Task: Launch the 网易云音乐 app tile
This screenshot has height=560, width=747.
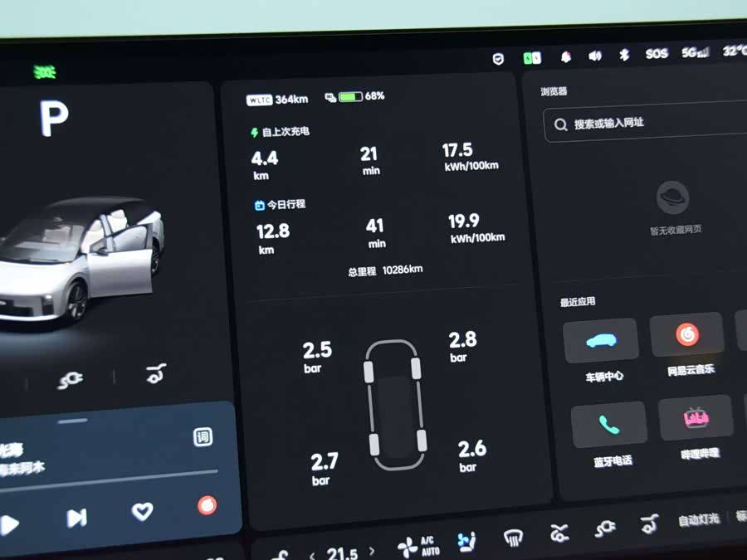Action: click(x=687, y=335)
